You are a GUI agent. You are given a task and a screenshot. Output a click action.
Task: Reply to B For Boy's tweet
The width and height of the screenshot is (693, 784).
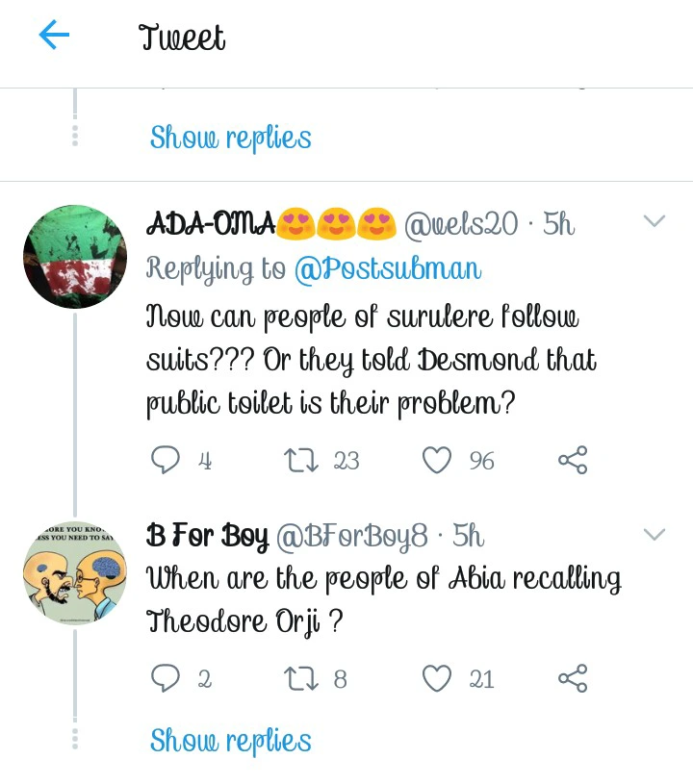coord(167,679)
